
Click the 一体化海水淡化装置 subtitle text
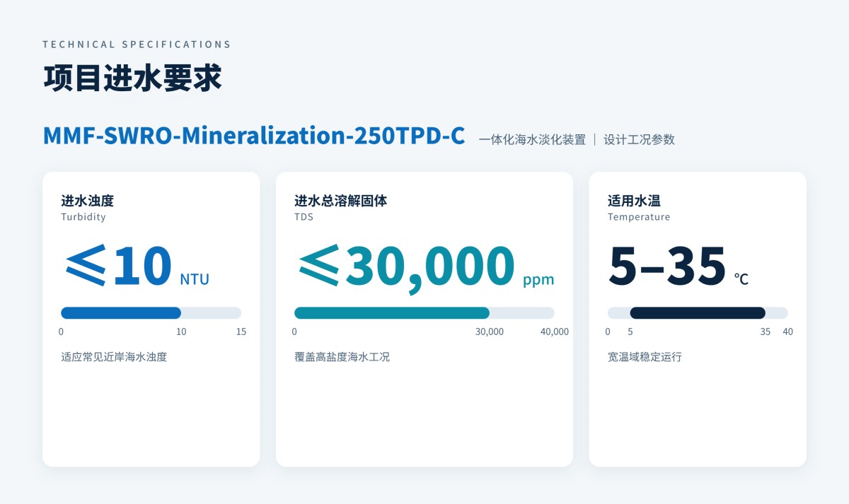532,139
